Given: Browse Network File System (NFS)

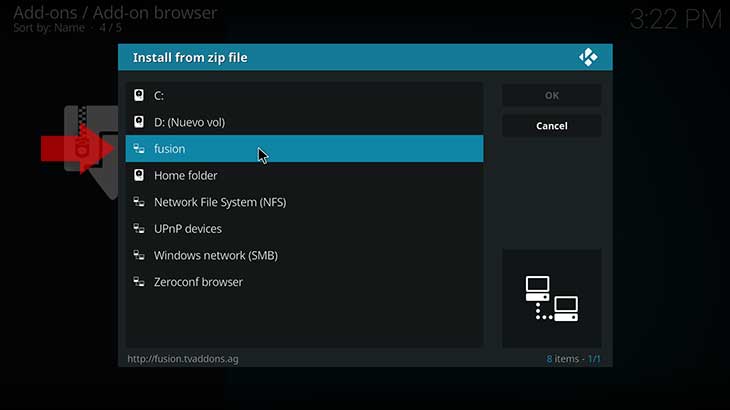Looking at the screenshot, I should pyautogui.click(x=304, y=202).
